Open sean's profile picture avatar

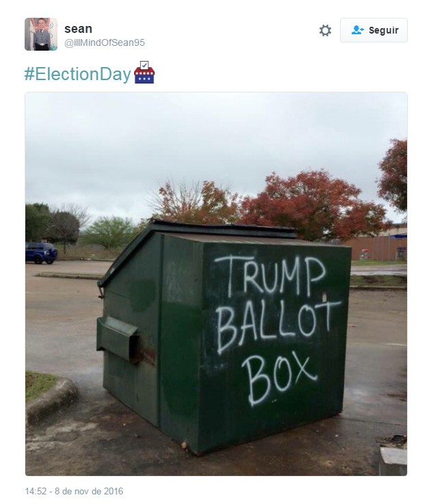point(41,34)
